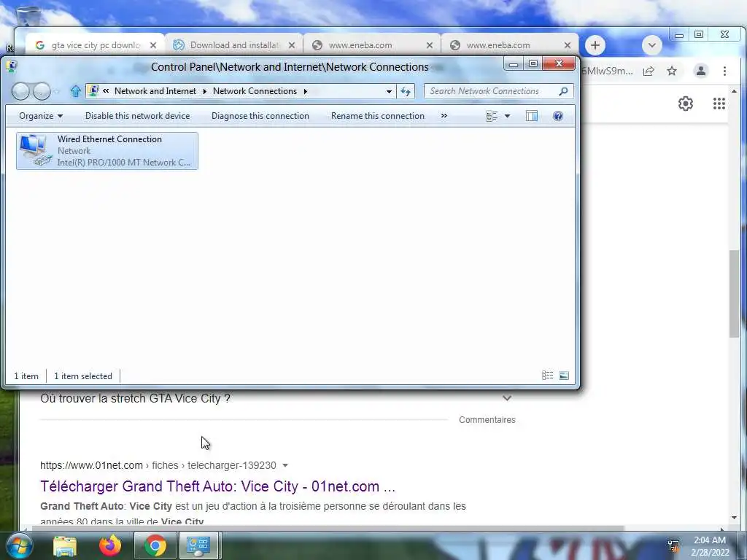
Task: Close the Download and installation tab
Action: coord(292,45)
